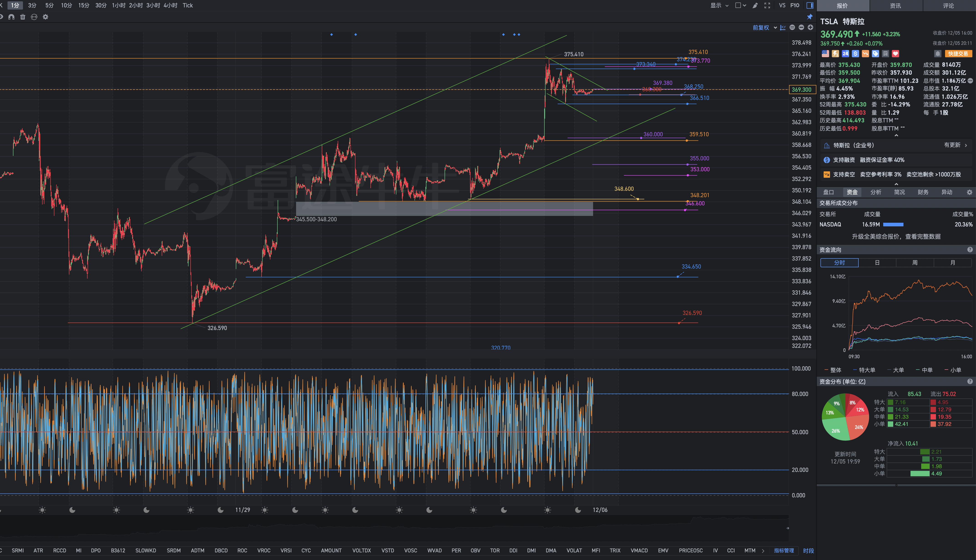Viewport: 976px width, 560px height.
Task: Open the F10 company info button
Action: [x=795, y=5]
